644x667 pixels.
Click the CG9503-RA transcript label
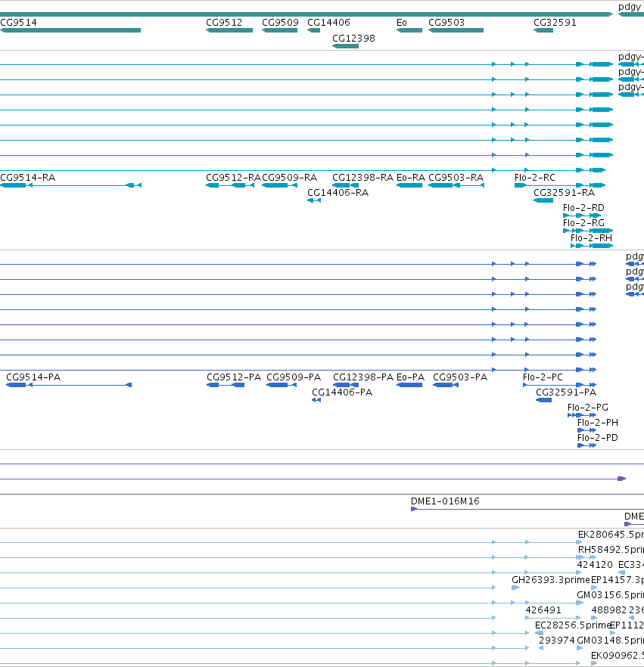(456, 178)
